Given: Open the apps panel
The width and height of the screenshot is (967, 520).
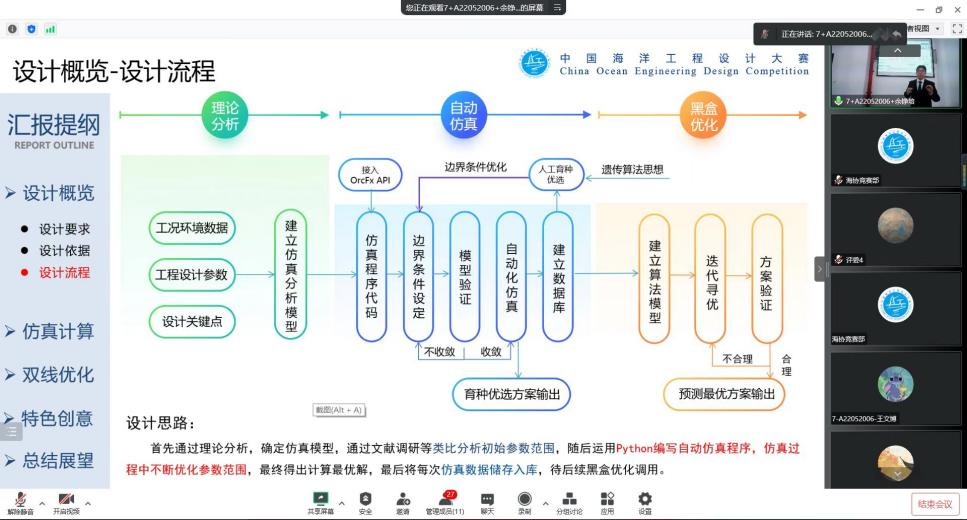Looking at the screenshot, I should [607, 500].
